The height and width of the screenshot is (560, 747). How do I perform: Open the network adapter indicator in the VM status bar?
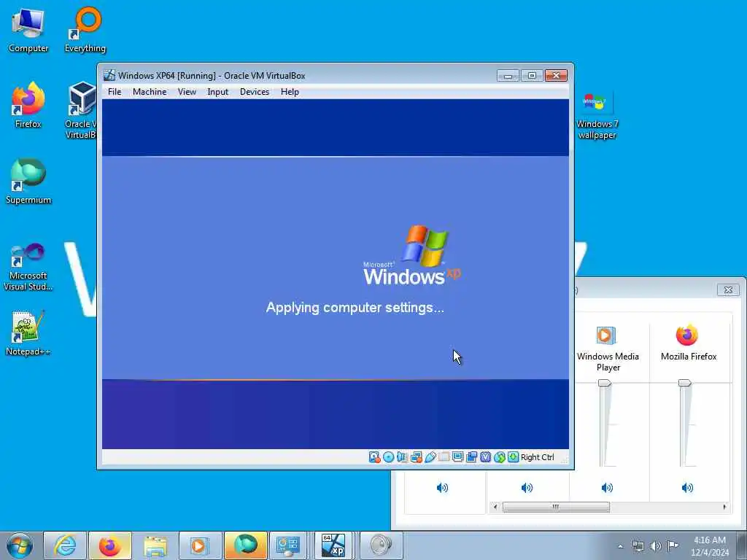(x=416, y=457)
